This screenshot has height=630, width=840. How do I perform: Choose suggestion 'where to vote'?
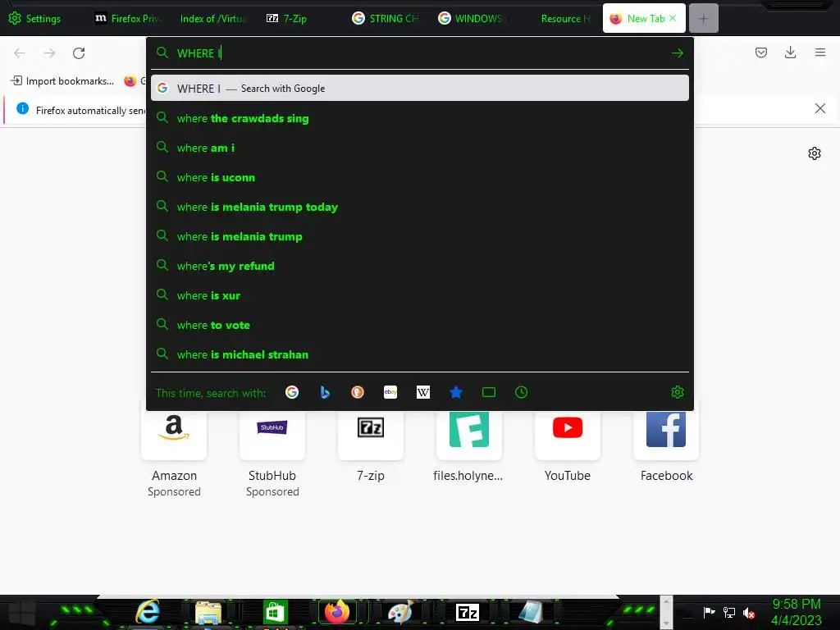pos(419,325)
